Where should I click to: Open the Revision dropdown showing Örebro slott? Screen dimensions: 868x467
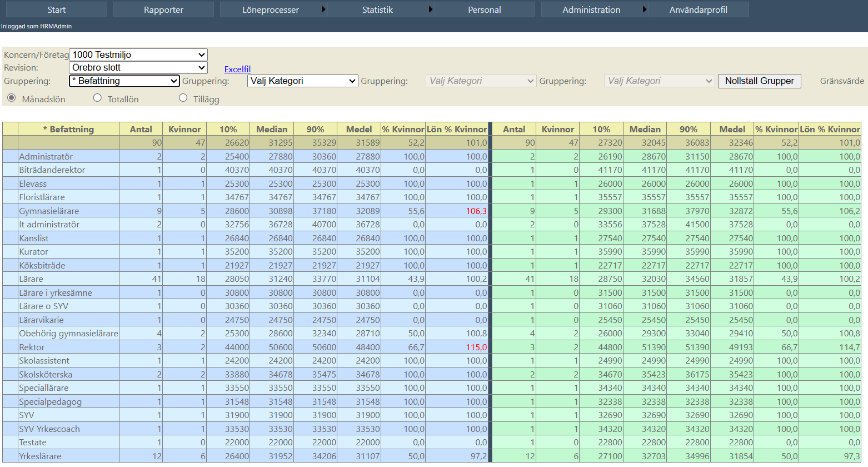click(x=138, y=67)
